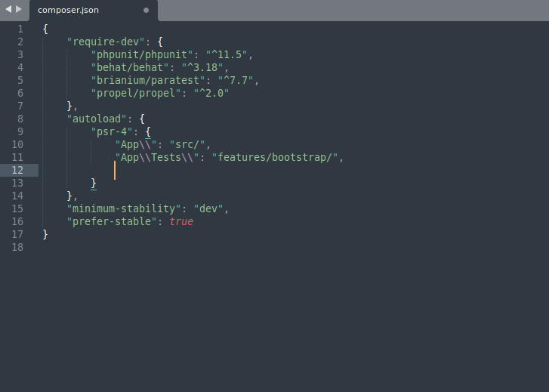Click line number 18 in the gutter
The height and width of the screenshot is (392, 549).
point(17,247)
